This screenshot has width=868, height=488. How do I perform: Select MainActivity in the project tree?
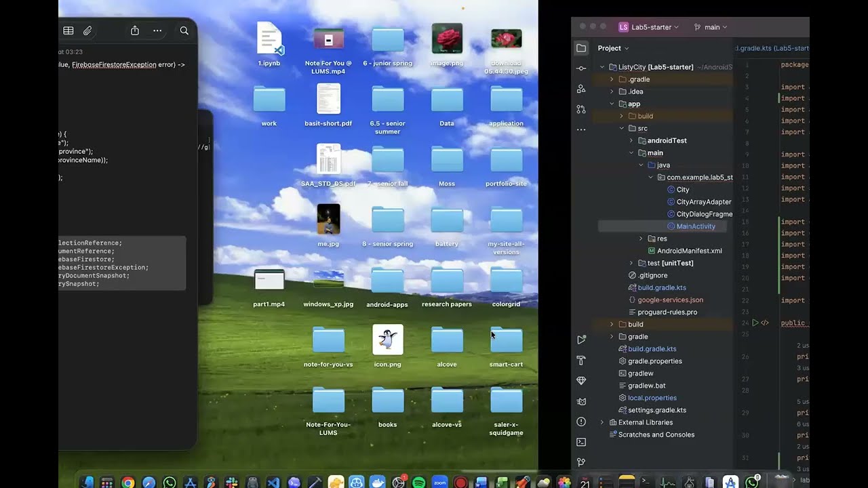click(691, 226)
